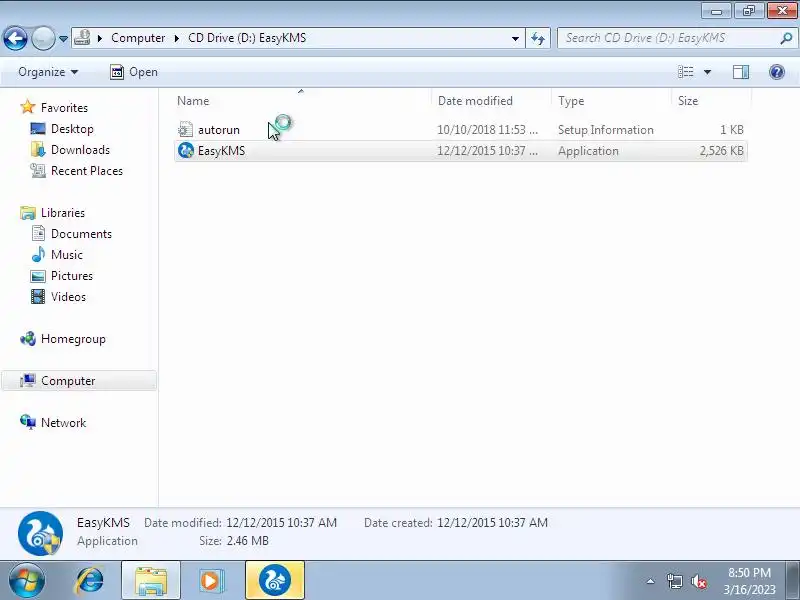Click the Back navigation arrow
This screenshot has width=800, height=600.
click(x=15, y=38)
